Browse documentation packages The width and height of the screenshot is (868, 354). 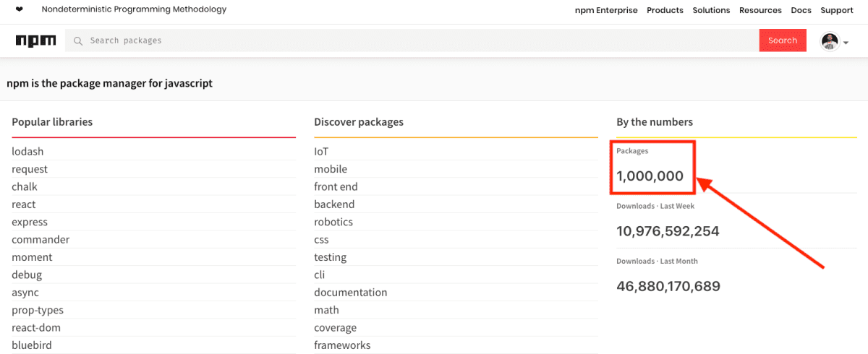350,293
